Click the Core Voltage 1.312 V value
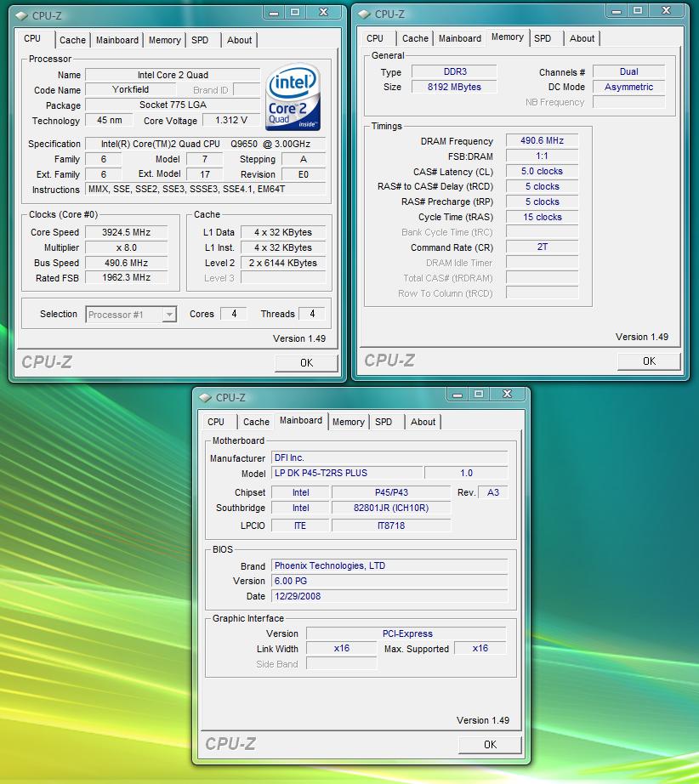 click(231, 121)
